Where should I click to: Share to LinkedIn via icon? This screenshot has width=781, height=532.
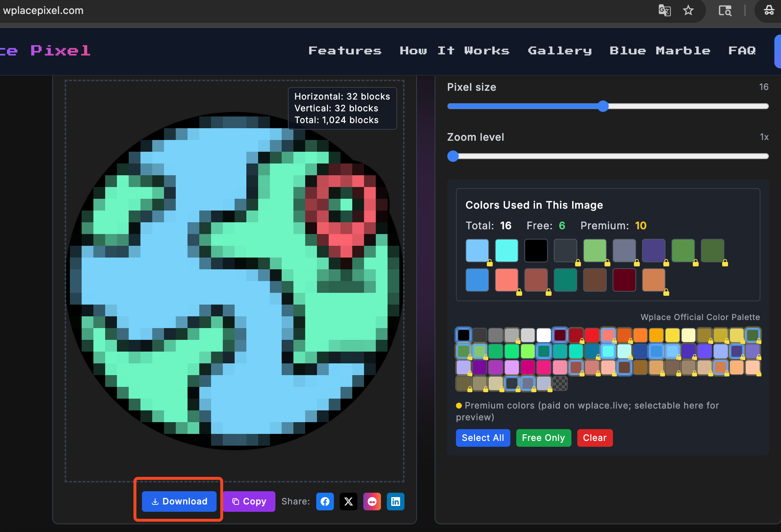tap(395, 502)
